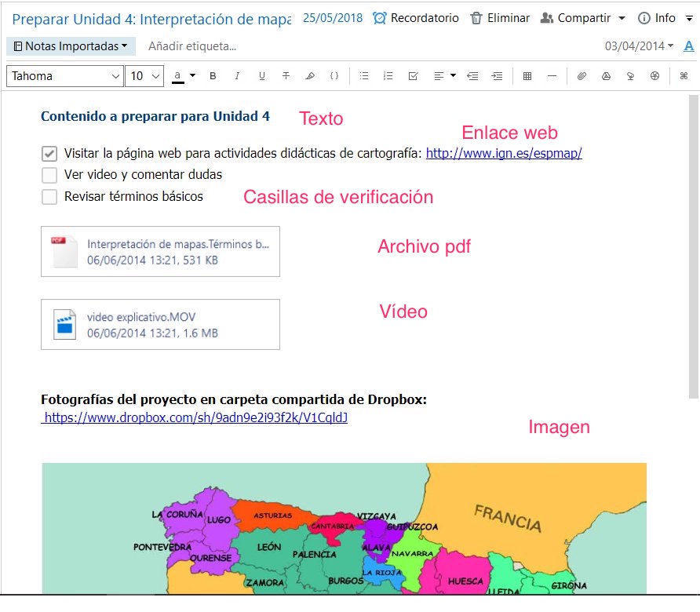
Task: Insert a checkbox from the toolbar
Action: coord(413,76)
